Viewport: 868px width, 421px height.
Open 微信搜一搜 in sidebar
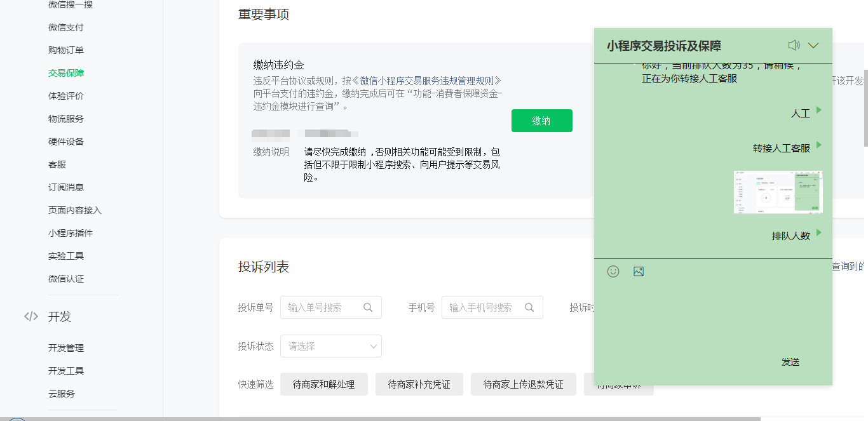click(71, 5)
